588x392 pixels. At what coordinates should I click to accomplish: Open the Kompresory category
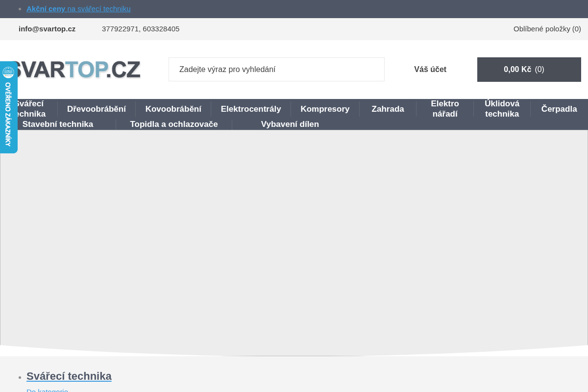click(x=325, y=109)
